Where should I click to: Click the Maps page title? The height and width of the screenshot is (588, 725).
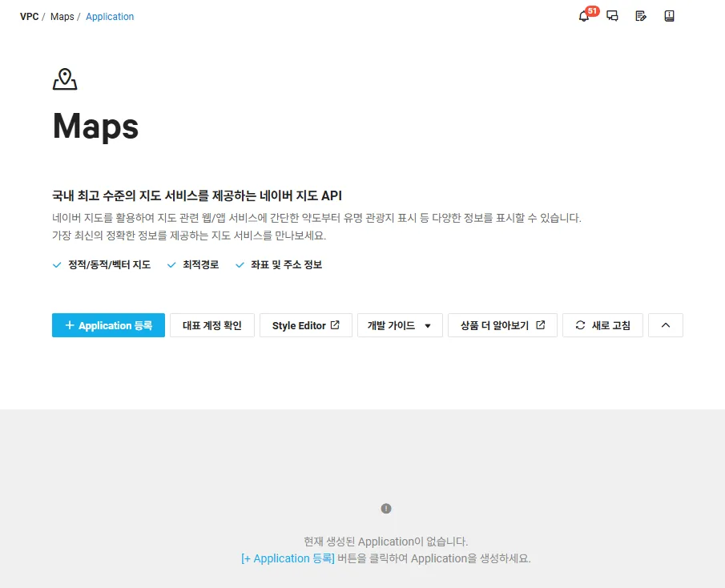pos(95,127)
